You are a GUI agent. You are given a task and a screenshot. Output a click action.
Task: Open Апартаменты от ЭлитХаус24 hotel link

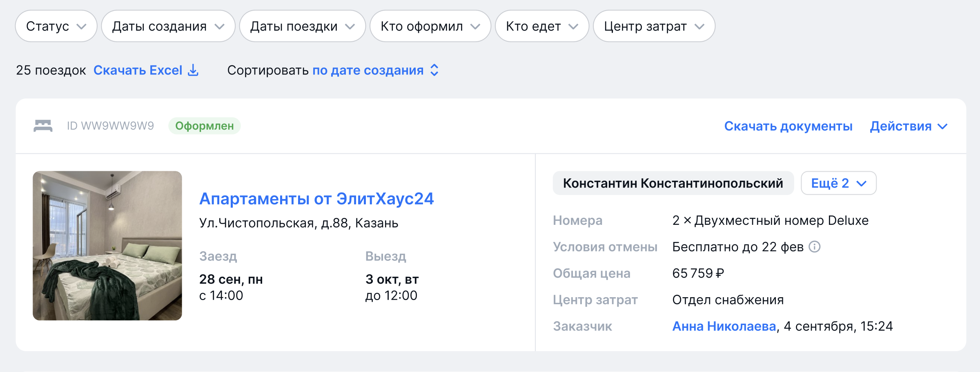(316, 199)
